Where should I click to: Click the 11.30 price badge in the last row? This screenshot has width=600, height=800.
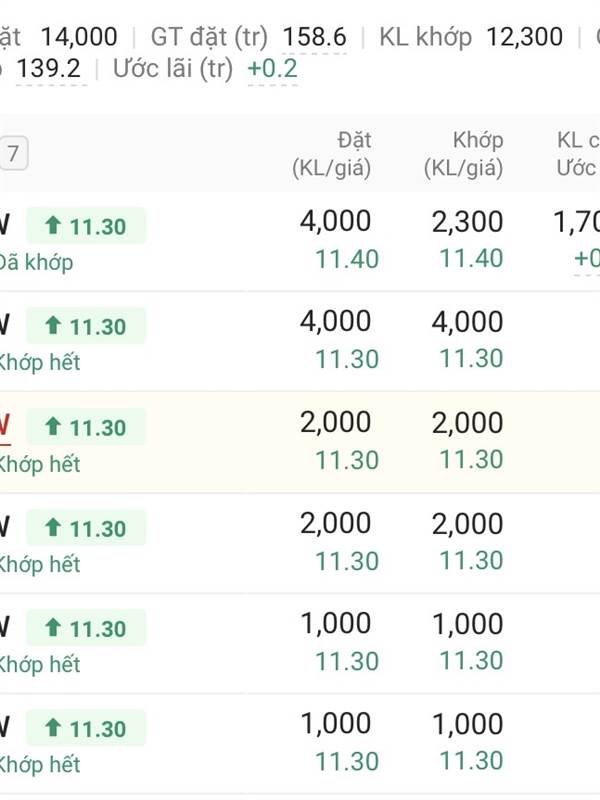tap(86, 728)
